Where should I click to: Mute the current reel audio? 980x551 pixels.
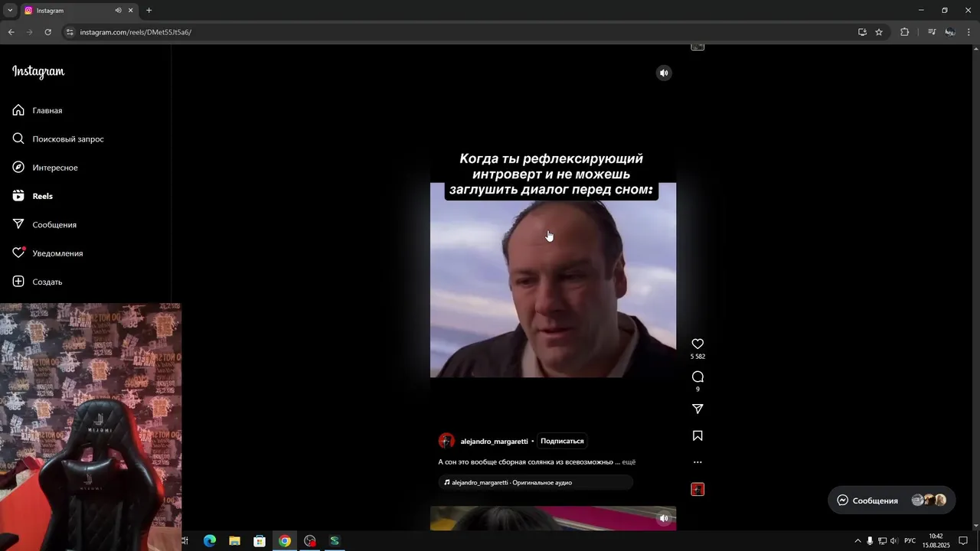tap(664, 73)
